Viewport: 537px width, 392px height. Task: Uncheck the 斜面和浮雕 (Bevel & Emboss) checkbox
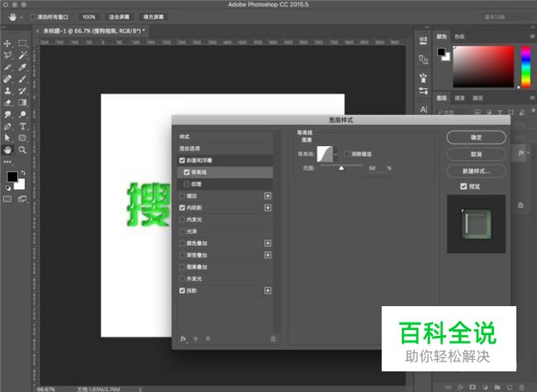183,160
